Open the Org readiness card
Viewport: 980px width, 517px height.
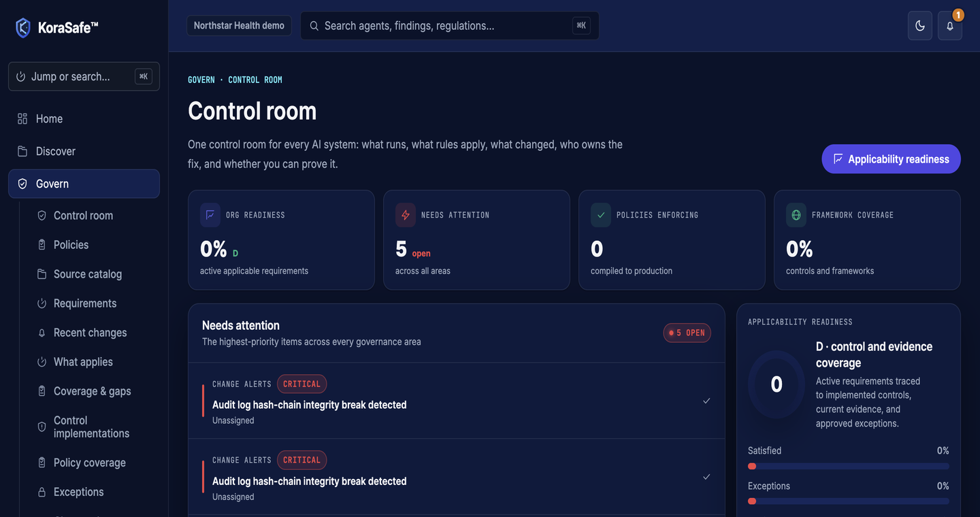click(281, 240)
